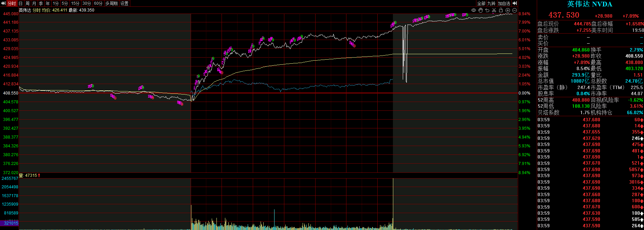The width and height of the screenshot is (644, 230).
Task: Click the 英伟达 NVDA stock title
Action: (590, 4)
